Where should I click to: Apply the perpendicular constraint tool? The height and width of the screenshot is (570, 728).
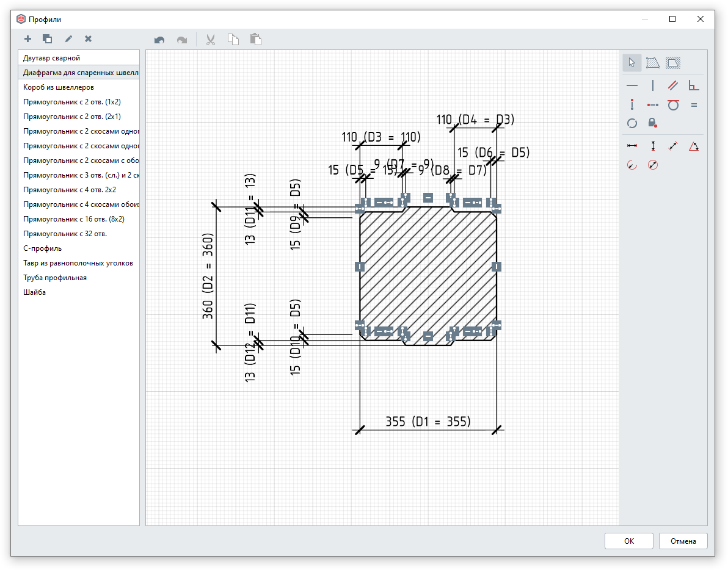[694, 86]
